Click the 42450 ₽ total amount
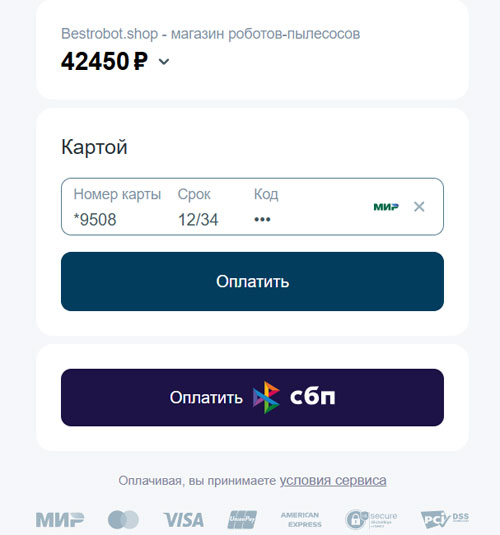Image resolution: width=500 pixels, height=535 pixels. tap(104, 61)
